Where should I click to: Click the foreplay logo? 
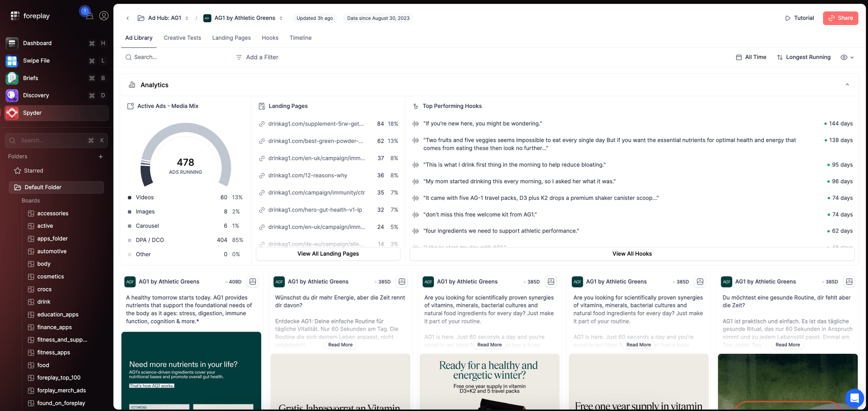coord(30,16)
